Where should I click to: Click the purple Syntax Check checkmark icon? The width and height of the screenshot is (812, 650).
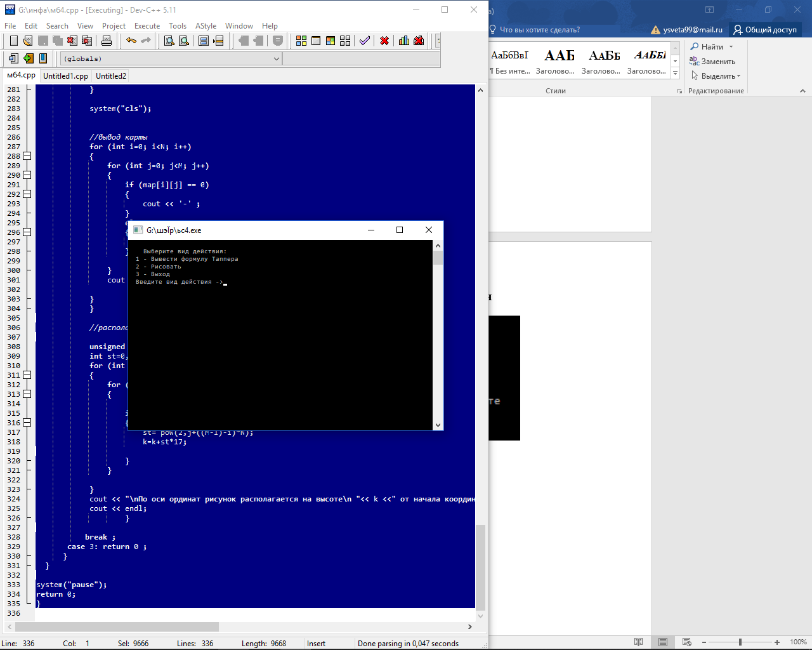click(x=364, y=41)
